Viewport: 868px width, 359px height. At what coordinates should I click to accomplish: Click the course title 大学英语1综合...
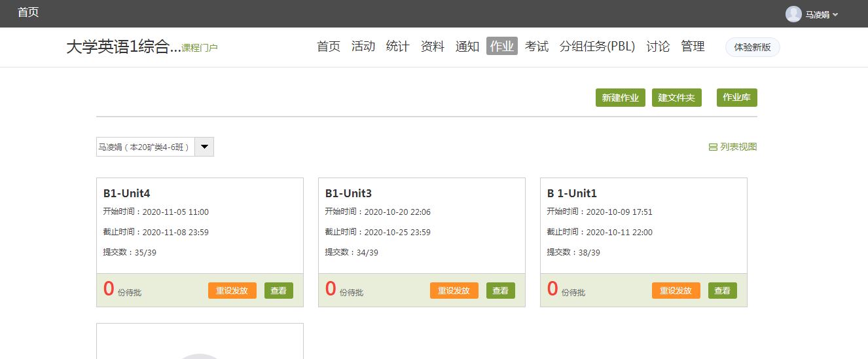click(x=123, y=47)
